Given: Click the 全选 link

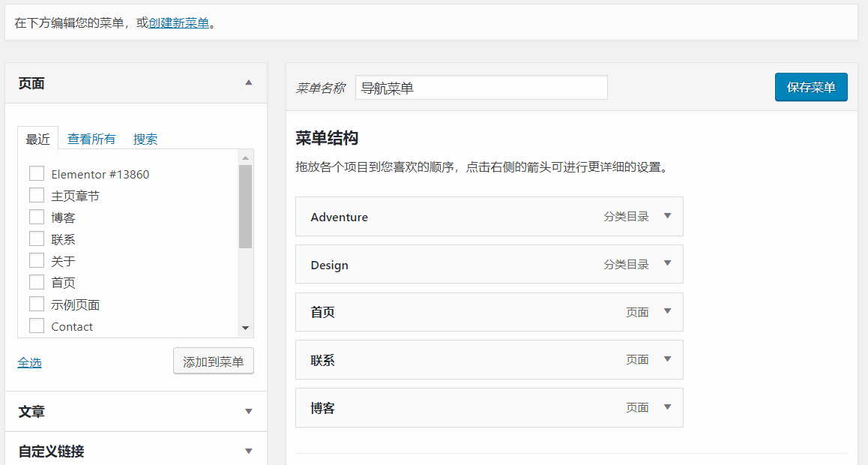Looking at the screenshot, I should (x=29, y=362).
